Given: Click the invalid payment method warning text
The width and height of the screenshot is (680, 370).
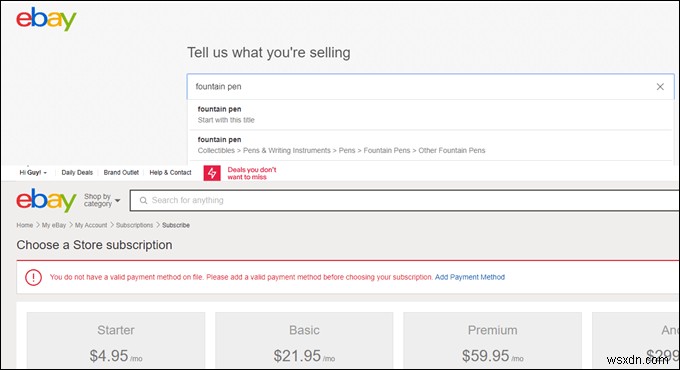Looking at the screenshot, I should [x=241, y=277].
